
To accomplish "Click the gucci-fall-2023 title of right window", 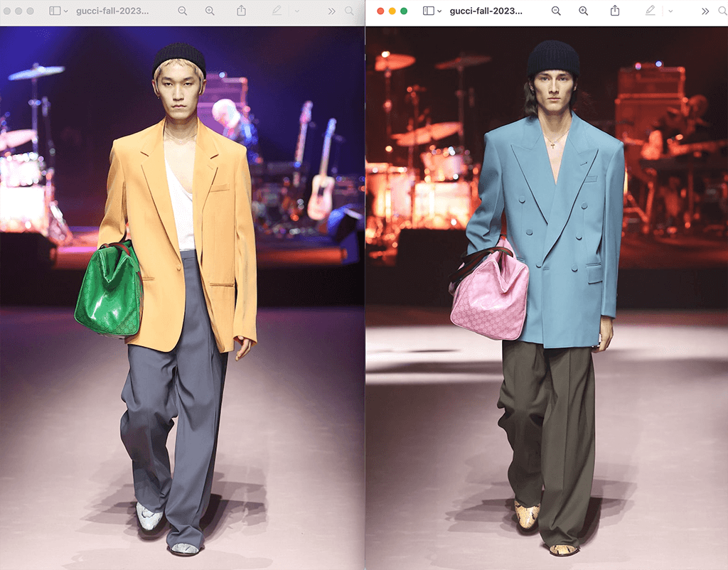I will [x=486, y=11].
